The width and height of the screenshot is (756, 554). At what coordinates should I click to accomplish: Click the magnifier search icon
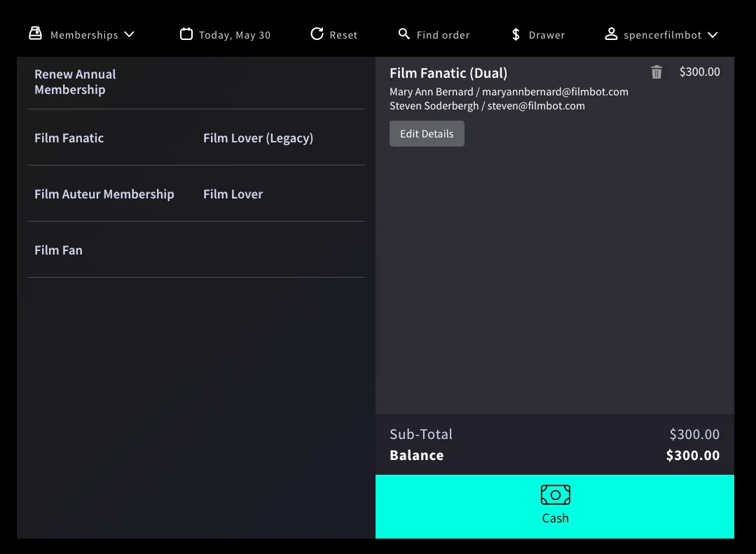pyautogui.click(x=404, y=34)
